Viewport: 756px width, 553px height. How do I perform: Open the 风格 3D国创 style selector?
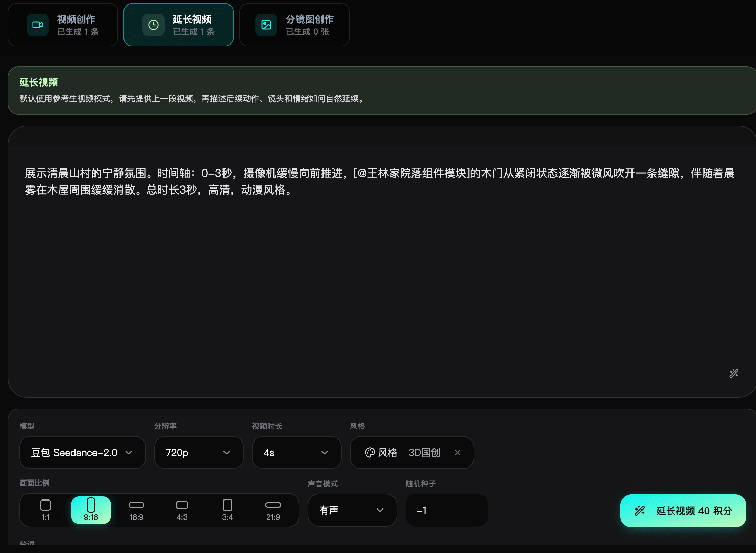tap(412, 453)
